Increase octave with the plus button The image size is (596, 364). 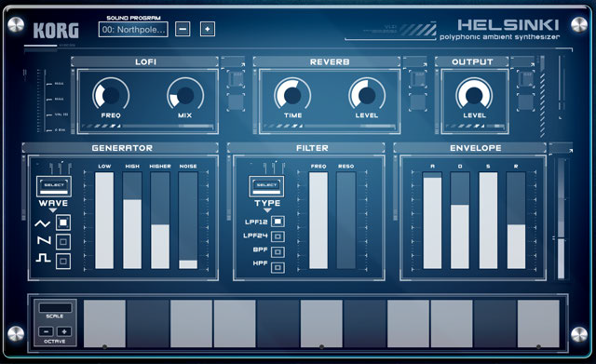(x=64, y=332)
